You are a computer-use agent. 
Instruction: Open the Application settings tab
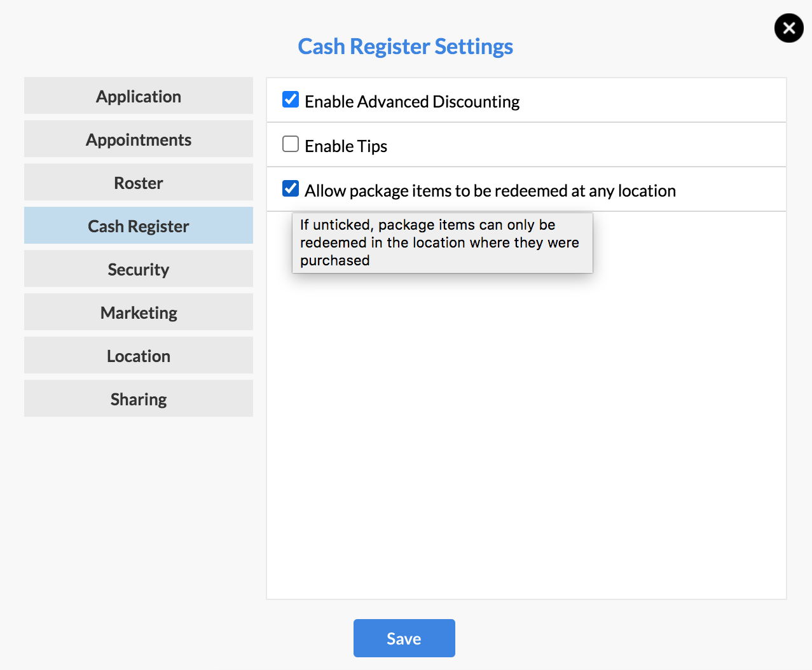click(139, 96)
